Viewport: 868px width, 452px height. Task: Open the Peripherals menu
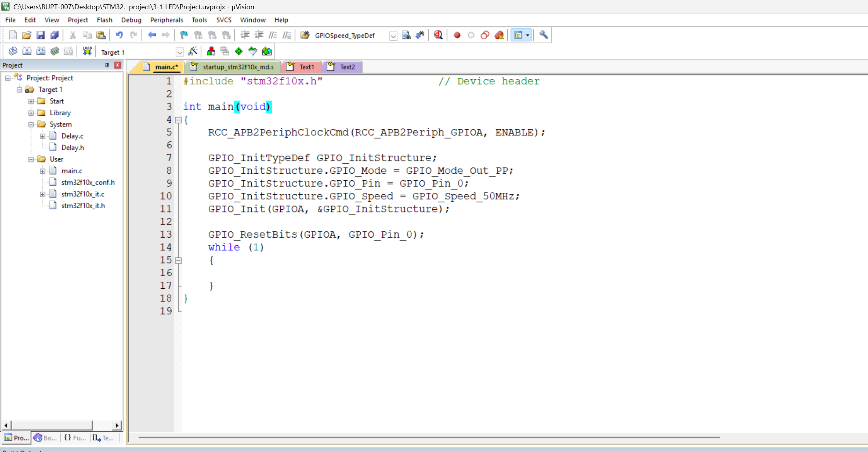click(x=166, y=20)
